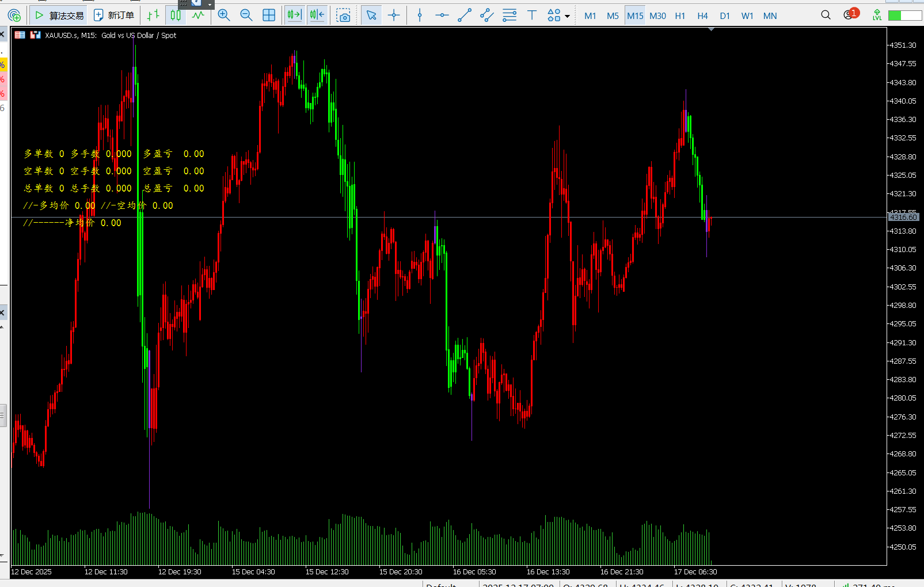Click the chart shift triangle marker

coord(712,29)
